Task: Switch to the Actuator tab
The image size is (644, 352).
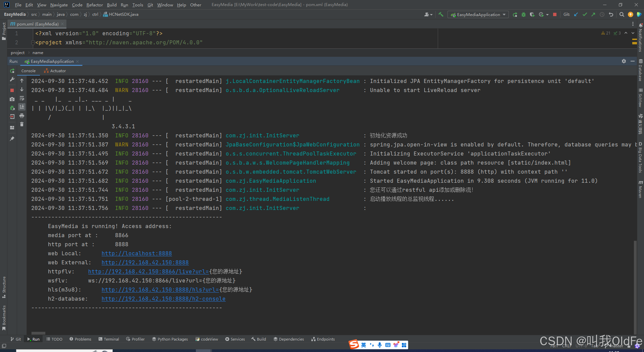Action: click(x=55, y=71)
